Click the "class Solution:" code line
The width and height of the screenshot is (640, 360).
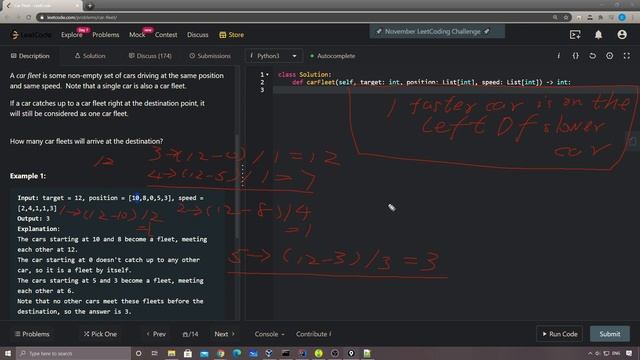point(305,75)
